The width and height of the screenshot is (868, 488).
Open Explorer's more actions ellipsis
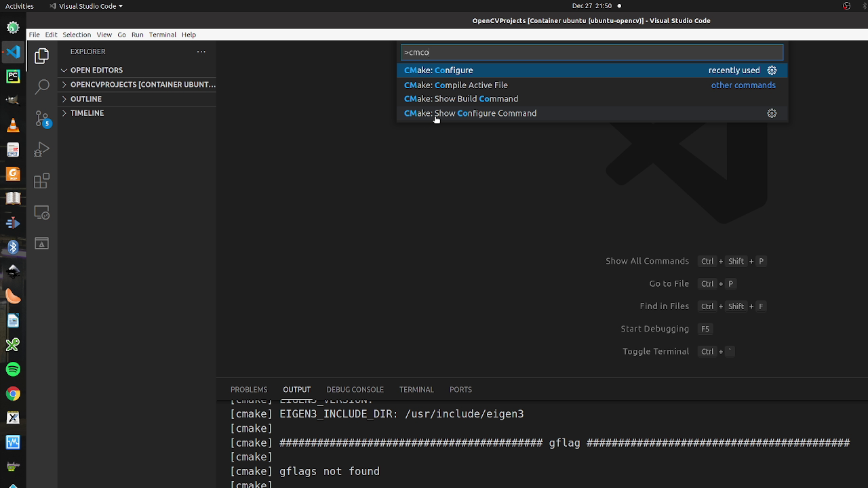201,52
